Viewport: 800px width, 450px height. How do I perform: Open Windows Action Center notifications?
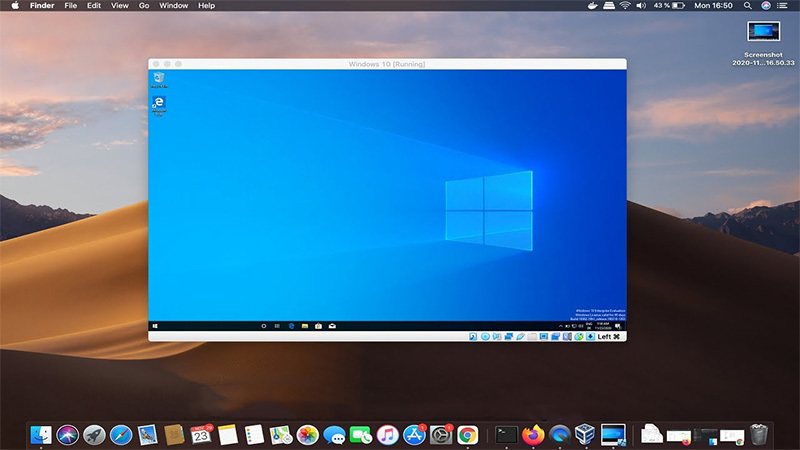(618, 326)
